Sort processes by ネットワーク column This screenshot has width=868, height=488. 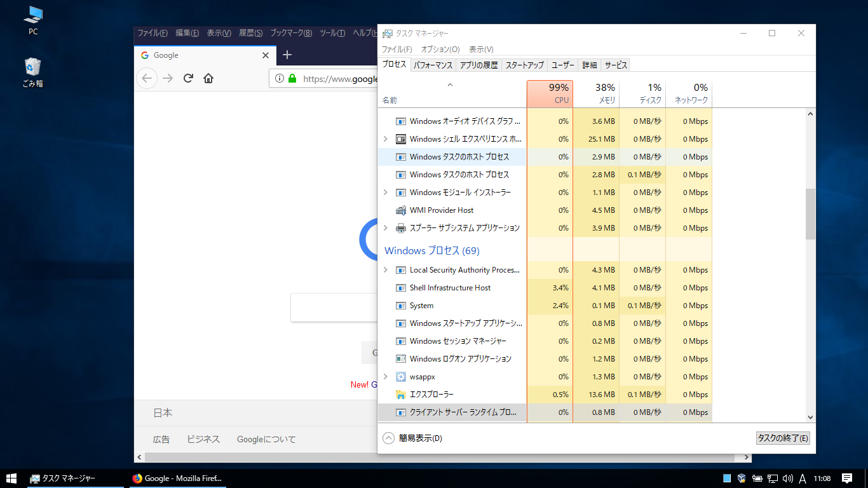tap(689, 93)
